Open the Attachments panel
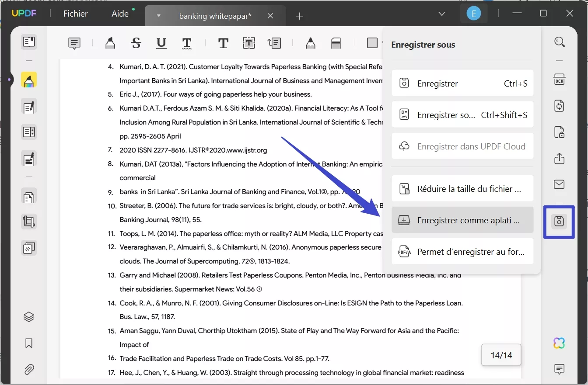Image resolution: width=588 pixels, height=385 pixels. 28,369
